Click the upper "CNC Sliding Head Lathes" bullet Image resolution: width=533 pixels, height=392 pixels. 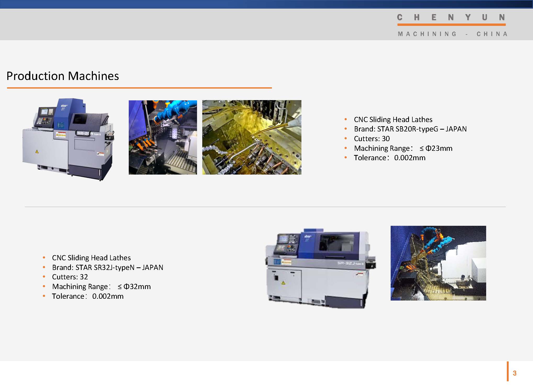[x=393, y=120]
